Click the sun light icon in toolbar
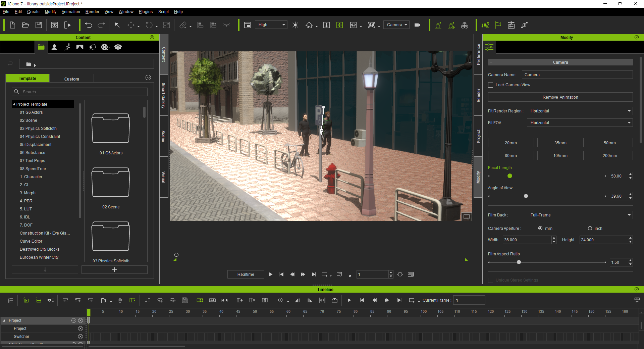644x349 pixels. pyautogui.click(x=295, y=25)
